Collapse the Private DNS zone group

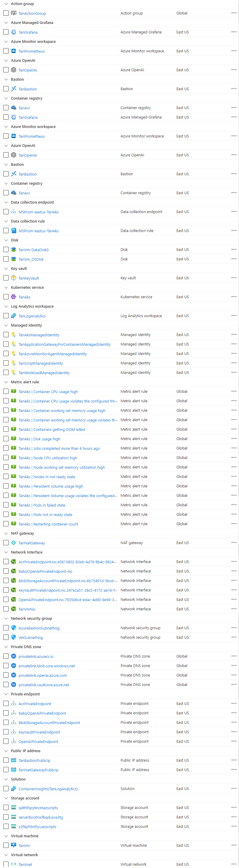tap(6, 647)
